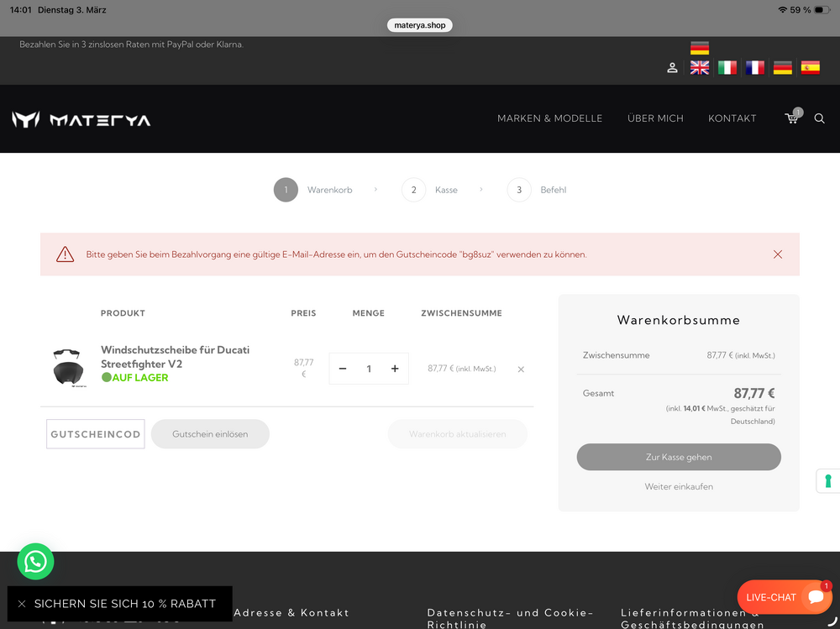The height and width of the screenshot is (629, 840).
Task: Switch language via Spanish flag
Action: [810, 67]
